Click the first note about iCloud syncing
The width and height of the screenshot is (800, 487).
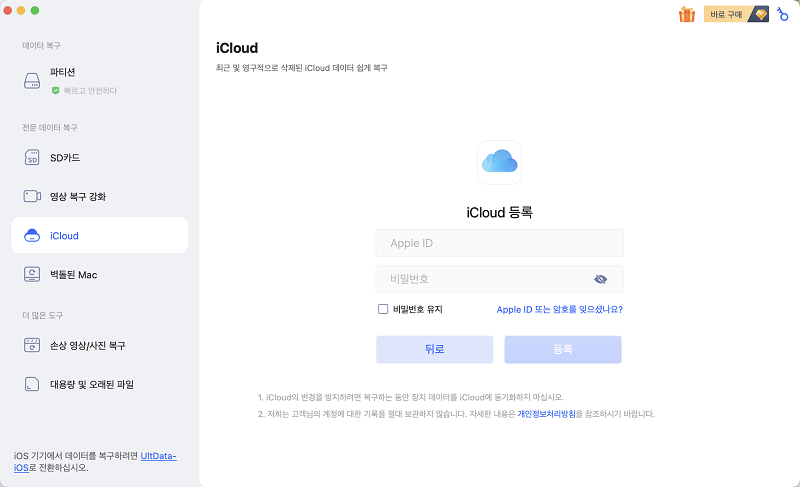411,397
